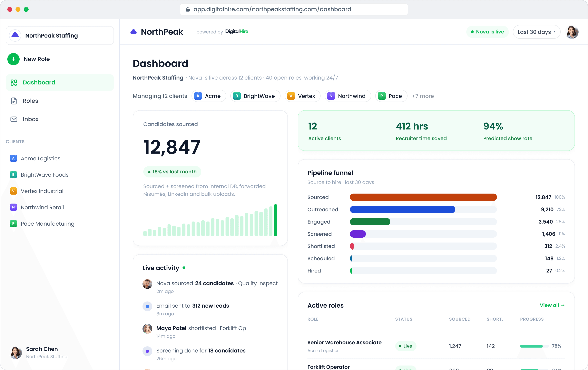
Task: Click the 'N' icon in Northwind client chip
Action: click(331, 96)
